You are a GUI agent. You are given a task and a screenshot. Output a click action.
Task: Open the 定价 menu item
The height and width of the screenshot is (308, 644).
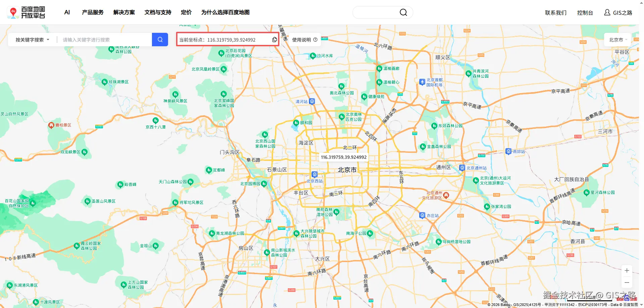point(186,12)
